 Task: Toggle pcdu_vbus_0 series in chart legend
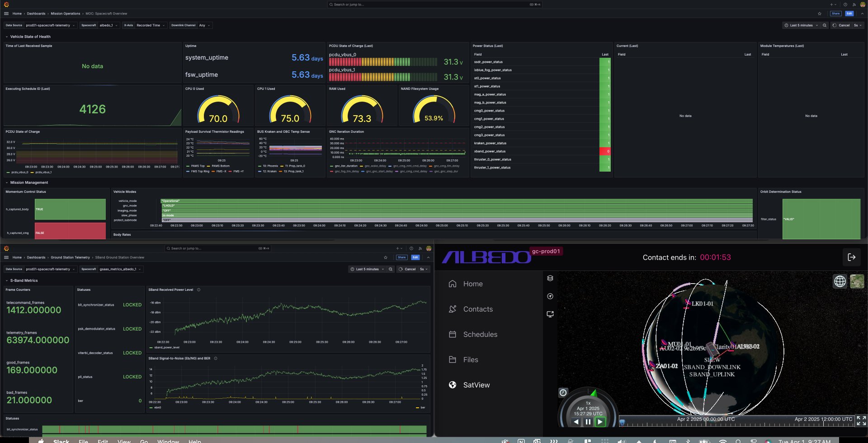(19, 172)
